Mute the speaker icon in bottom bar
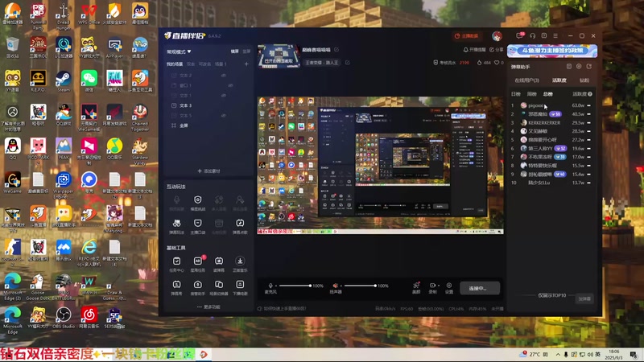The image size is (644, 362). tap(335, 286)
